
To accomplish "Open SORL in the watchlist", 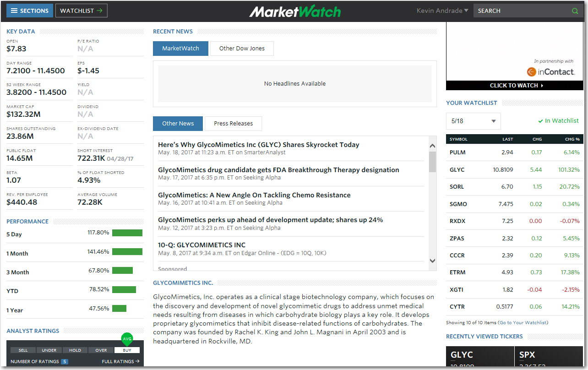I will pyautogui.click(x=457, y=187).
